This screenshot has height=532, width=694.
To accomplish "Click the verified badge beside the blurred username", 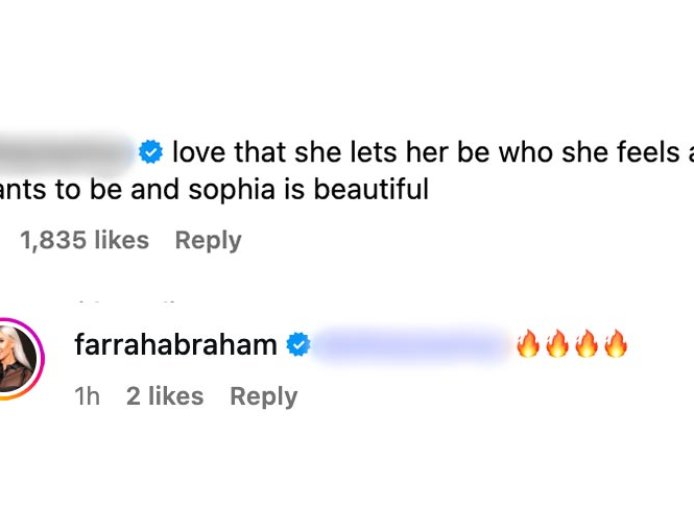I will 151,153.
